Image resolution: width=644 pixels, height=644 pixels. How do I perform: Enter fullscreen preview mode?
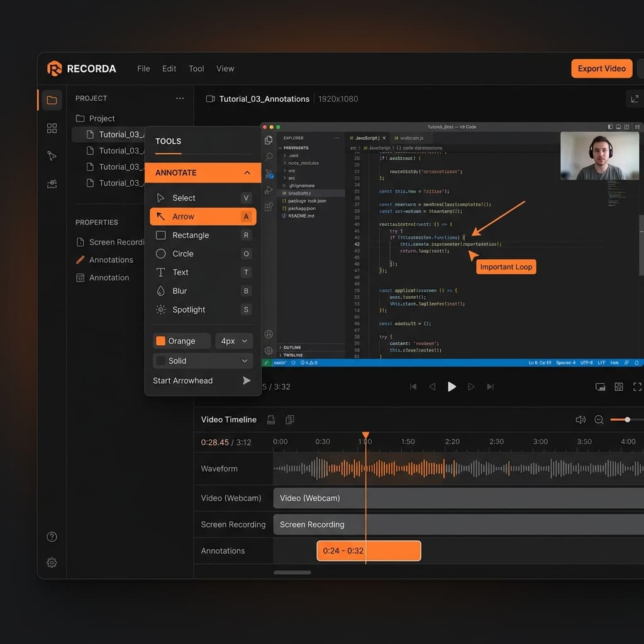coord(638,387)
